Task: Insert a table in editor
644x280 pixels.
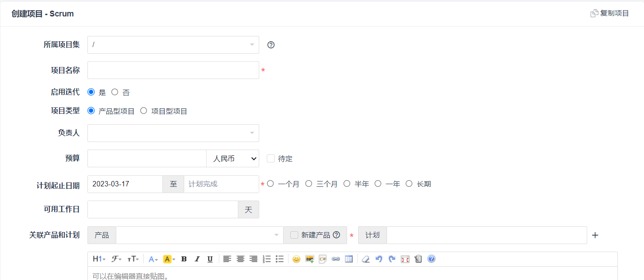Action: 349,259
